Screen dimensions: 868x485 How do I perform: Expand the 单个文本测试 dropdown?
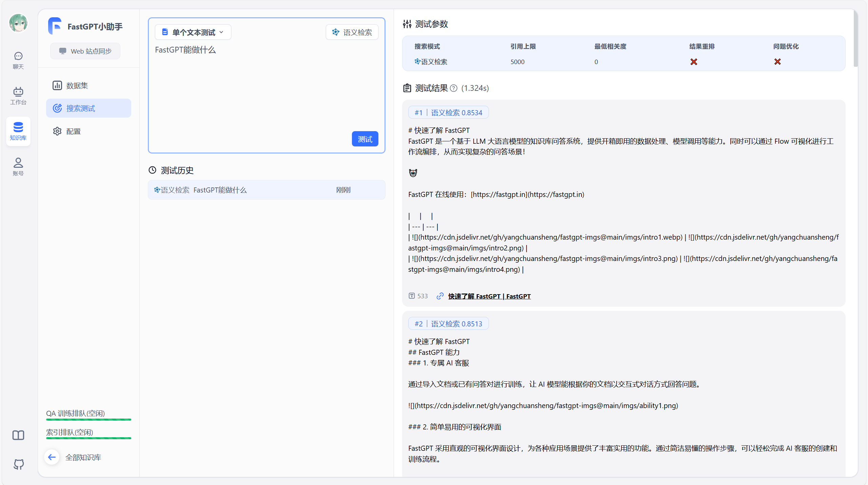pyautogui.click(x=193, y=32)
